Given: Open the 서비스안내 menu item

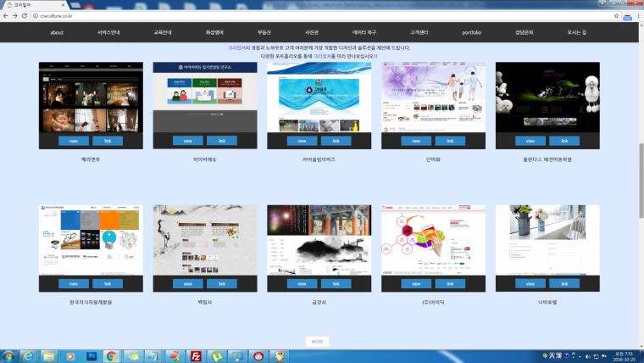Looking at the screenshot, I should tap(108, 32).
